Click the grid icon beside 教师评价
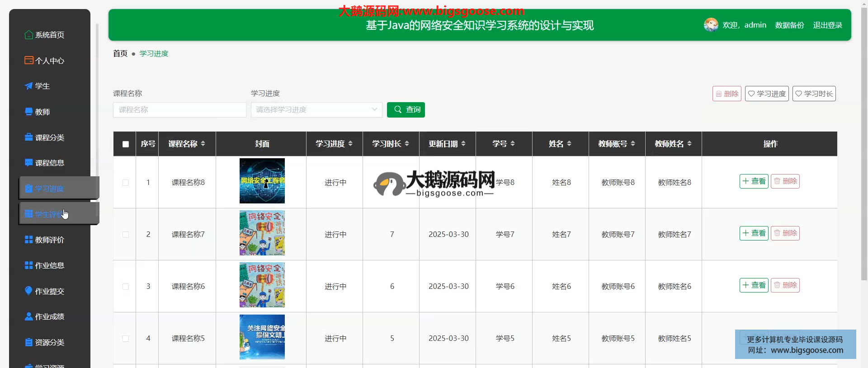The height and width of the screenshot is (368, 868). (x=28, y=240)
